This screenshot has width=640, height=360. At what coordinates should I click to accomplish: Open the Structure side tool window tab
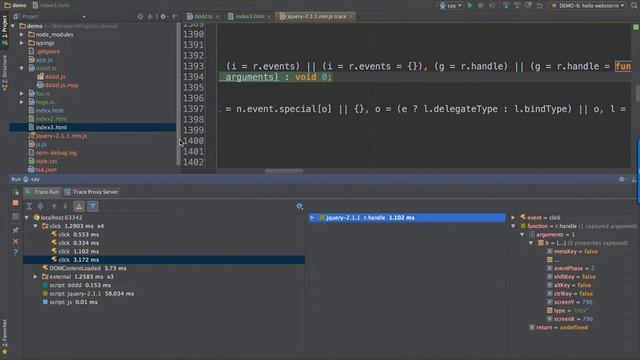tap(4, 72)
